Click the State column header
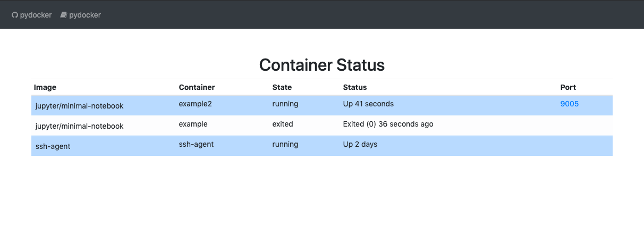This screenshot has width=644, height=242. point(282,87)
